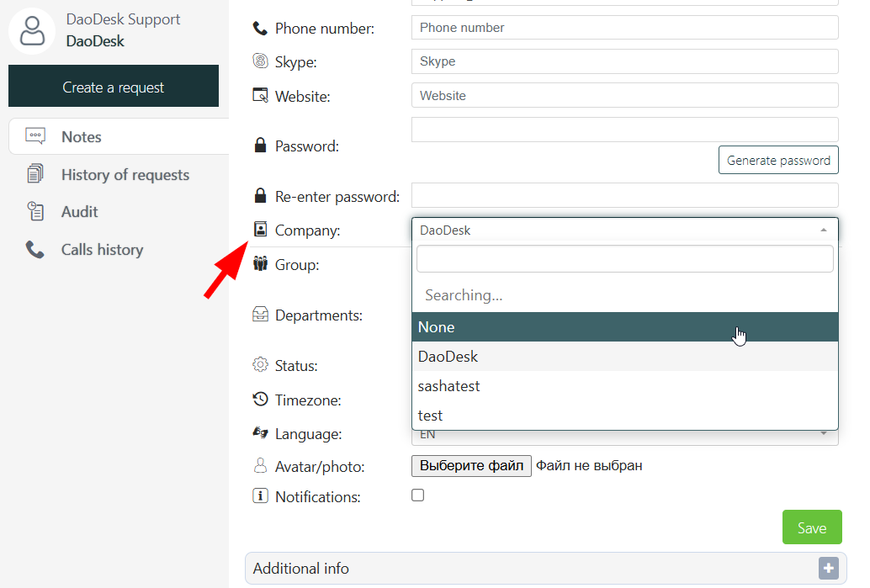
Task: Click the DaoDesk Support user name
Action: point(123,19)
